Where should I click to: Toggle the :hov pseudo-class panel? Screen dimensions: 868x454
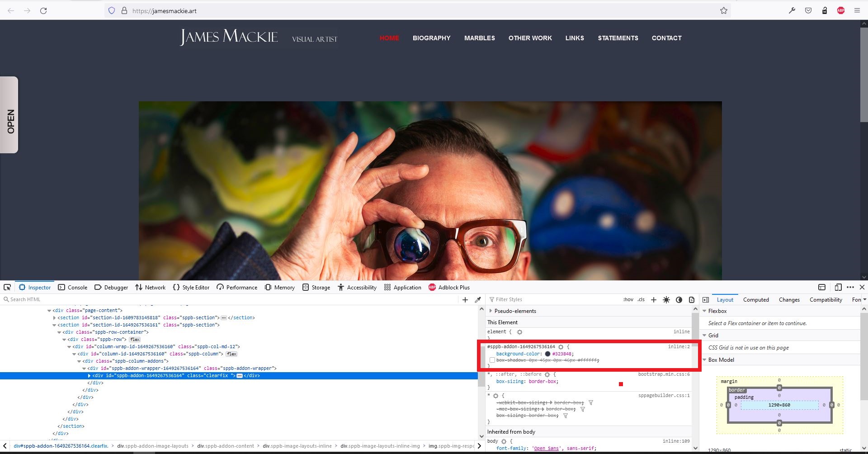point(628,299)
